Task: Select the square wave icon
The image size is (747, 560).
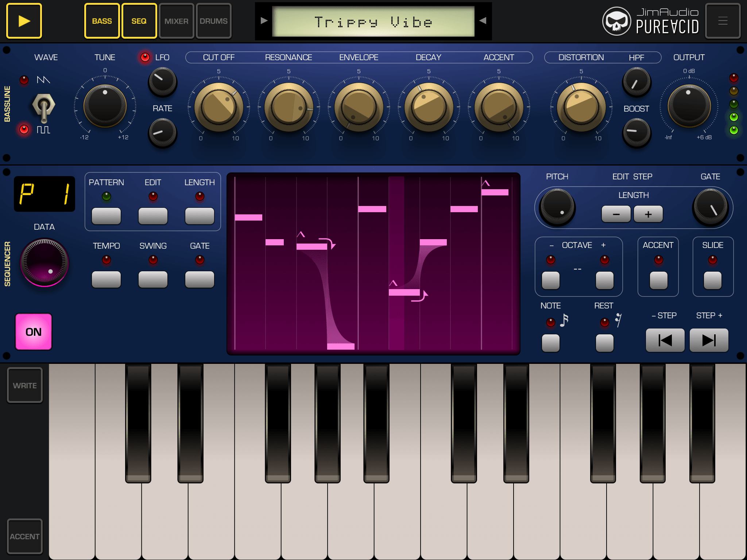Action: point(43,129)
